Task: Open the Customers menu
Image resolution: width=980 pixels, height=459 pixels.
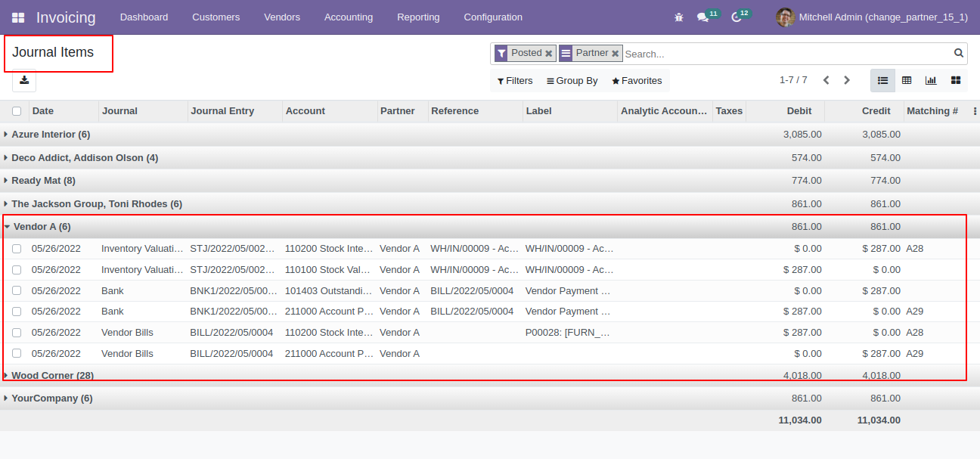Action: click(216, 17)
